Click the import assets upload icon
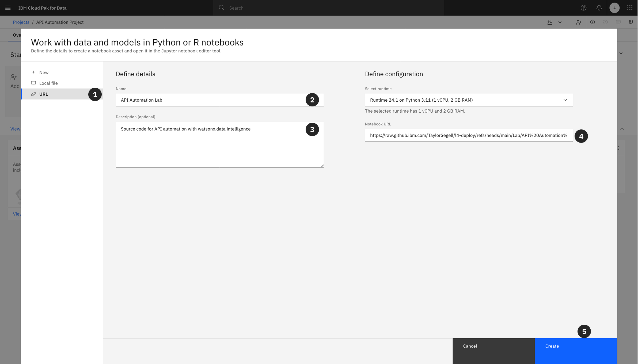638x364 pixels. (x=550, y=22)
